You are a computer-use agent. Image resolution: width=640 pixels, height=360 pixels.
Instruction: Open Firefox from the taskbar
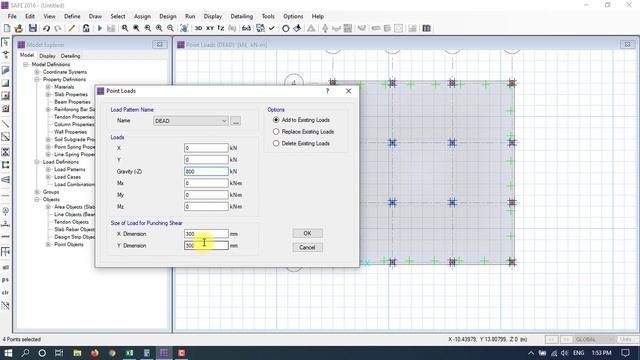[95, 353]
